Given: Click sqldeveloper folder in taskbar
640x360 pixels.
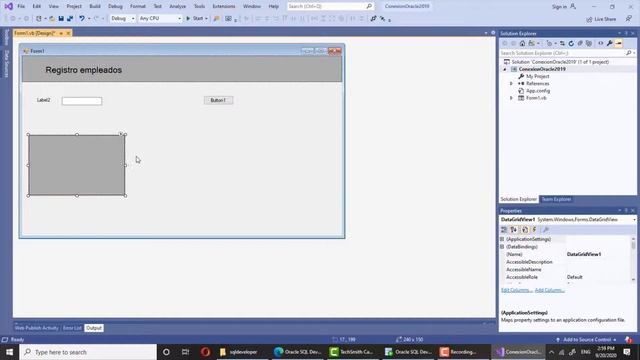Looking at the screenshot, I should (239, 352).
